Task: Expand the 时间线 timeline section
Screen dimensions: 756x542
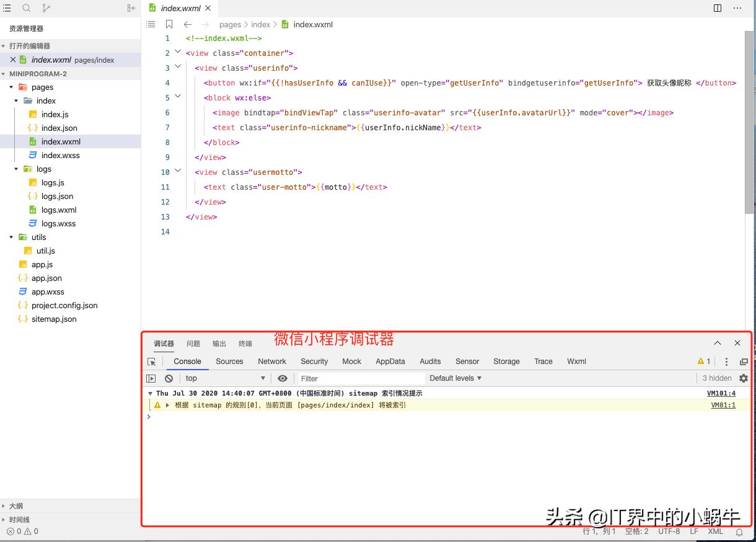Action: point(4,520)
